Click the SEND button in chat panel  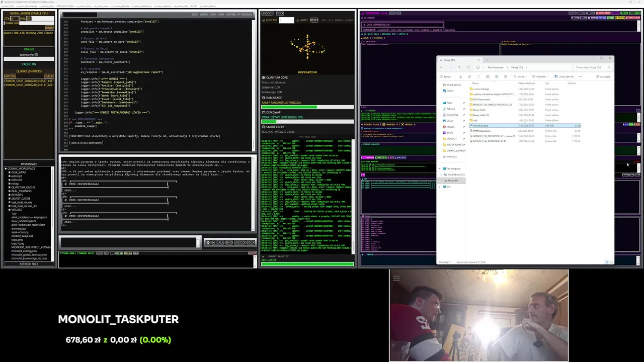pos(229,242)
